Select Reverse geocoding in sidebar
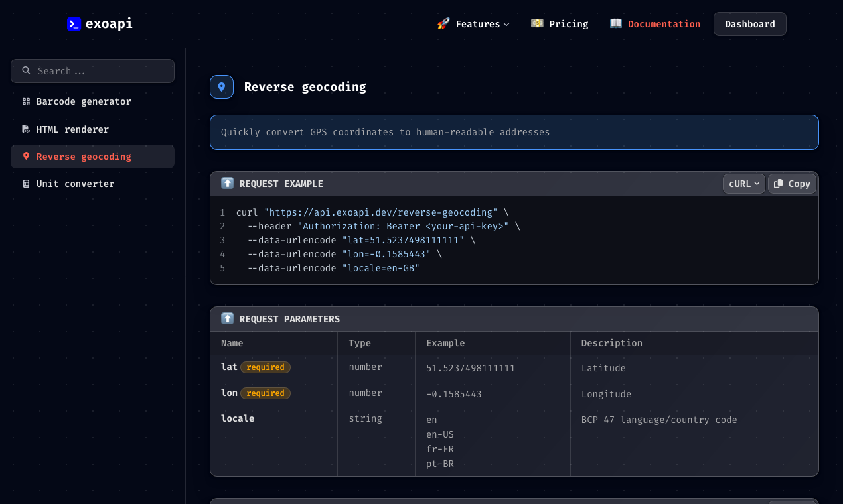Image resolution: width=843 pixels, height=504 pixels. (92, 157)
